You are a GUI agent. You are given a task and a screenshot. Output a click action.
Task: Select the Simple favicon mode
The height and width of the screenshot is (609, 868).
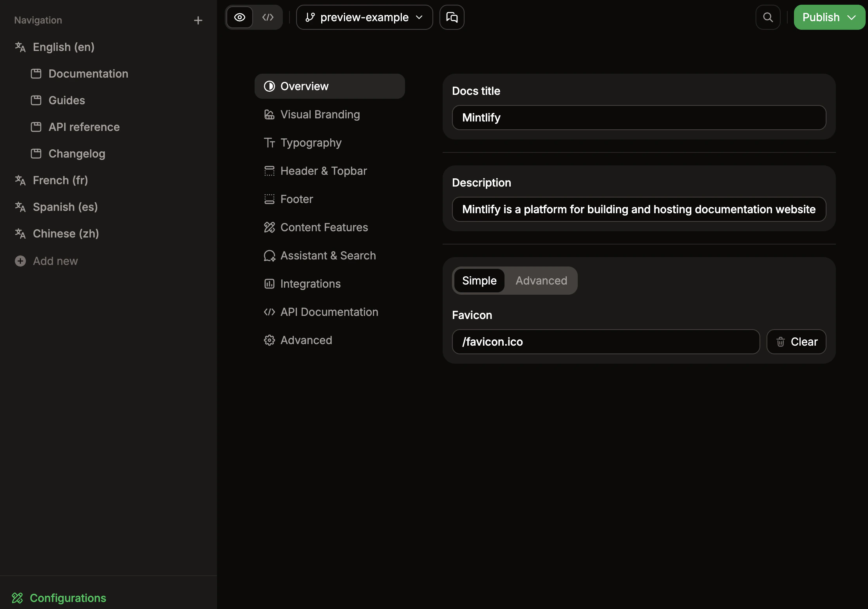pos(479,281)
